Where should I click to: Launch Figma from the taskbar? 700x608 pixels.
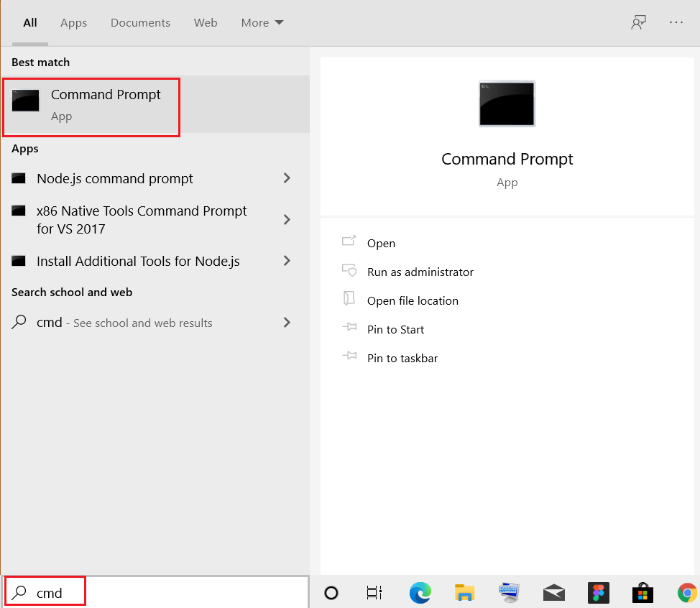tap(599, 592)
